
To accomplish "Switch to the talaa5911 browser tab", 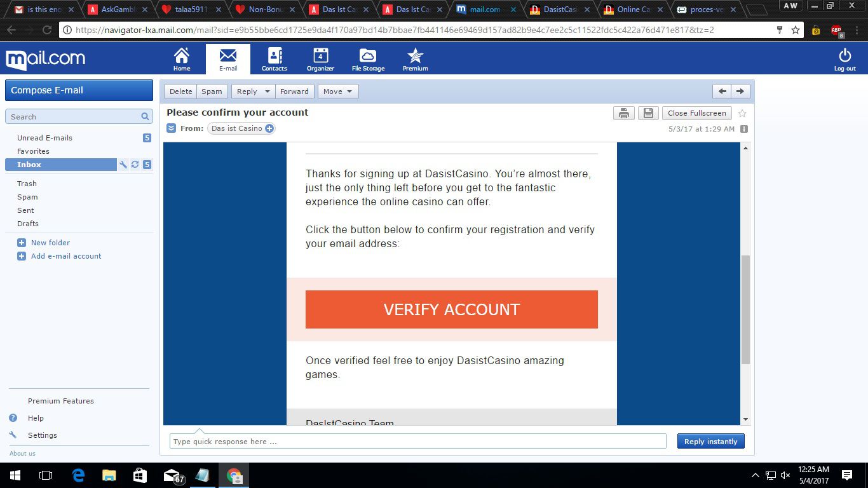I will point(192,10).
